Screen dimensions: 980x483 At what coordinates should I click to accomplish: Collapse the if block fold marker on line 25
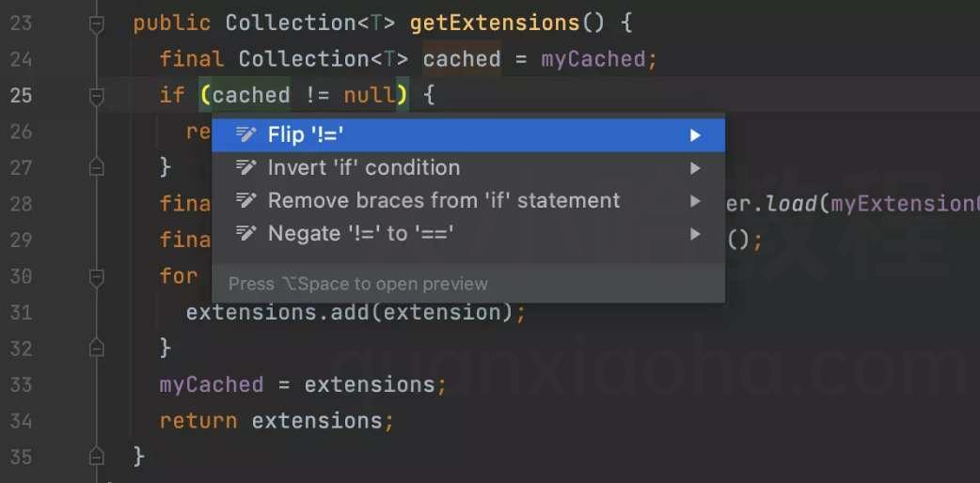click(x=96, y=97)
